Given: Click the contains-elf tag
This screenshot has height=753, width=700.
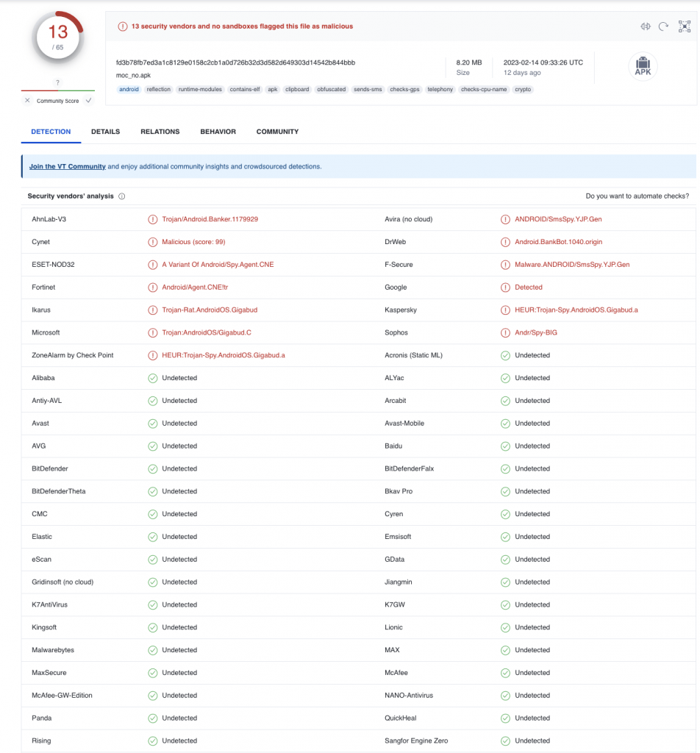Looking at the screenshot, I should tap(245, 89).
